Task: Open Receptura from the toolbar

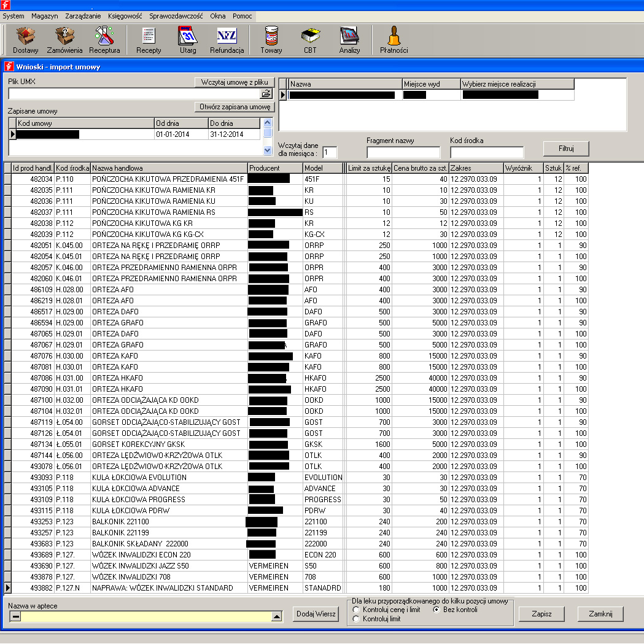Action: (104, 40)
